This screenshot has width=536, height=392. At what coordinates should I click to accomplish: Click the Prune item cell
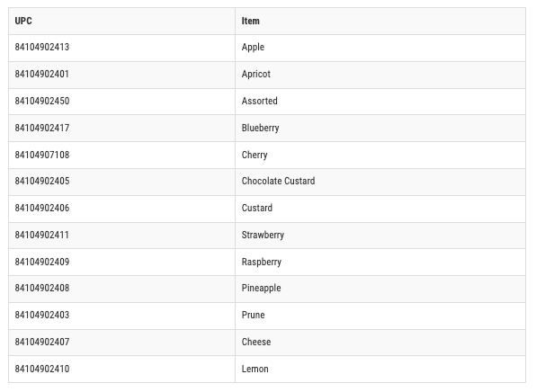click(x=380, y=316)
